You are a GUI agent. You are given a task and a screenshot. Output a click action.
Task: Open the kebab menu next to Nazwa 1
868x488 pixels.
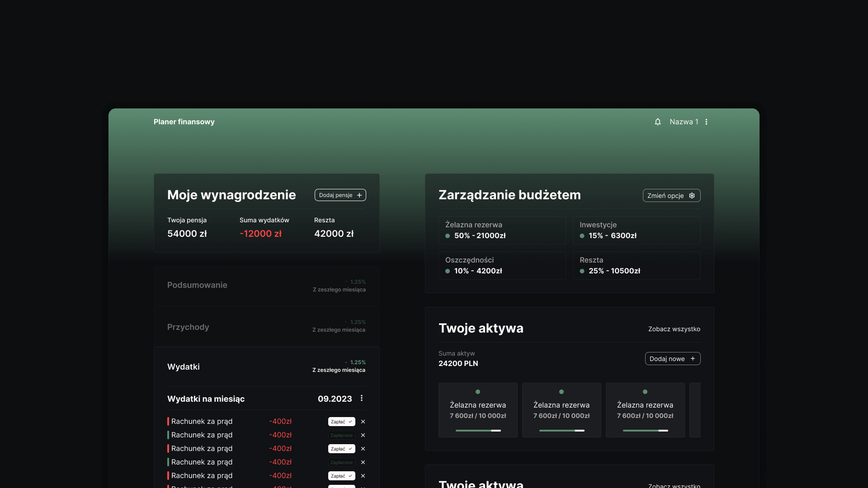click(x=706, y=122)
